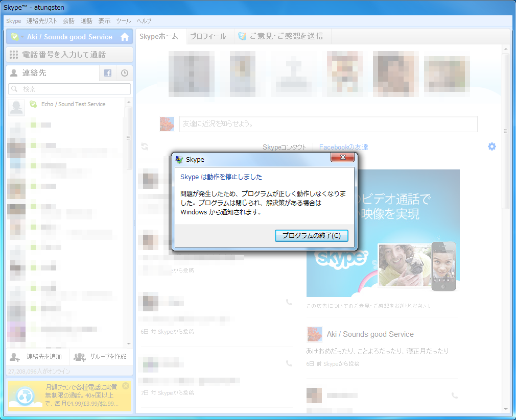Click the call icon on the 6日前 feed post
This screenshot has width=516, height=420.
pyautogui.click(x=289, y=302)
